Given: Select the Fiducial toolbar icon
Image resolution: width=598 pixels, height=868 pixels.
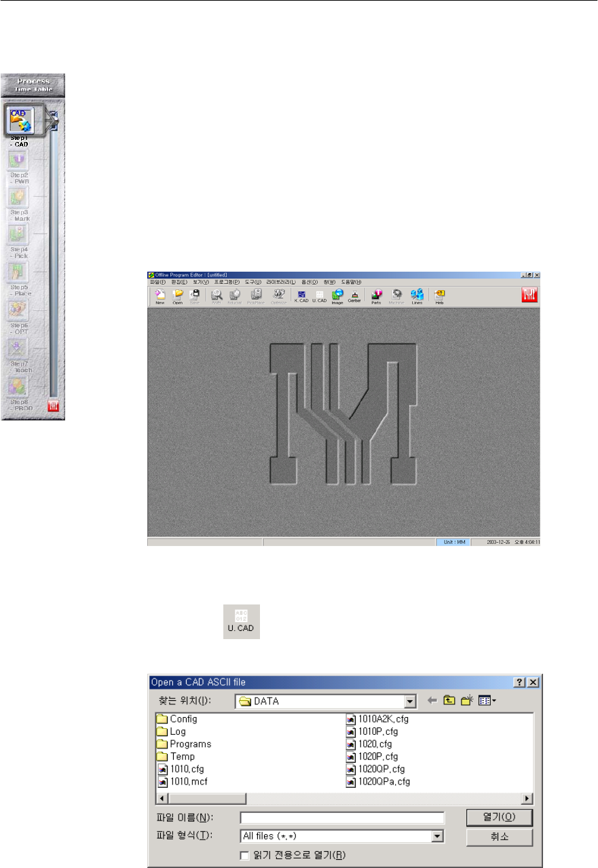Looking at the screenshot, I should pyautogui.click(x=236, y=297).
